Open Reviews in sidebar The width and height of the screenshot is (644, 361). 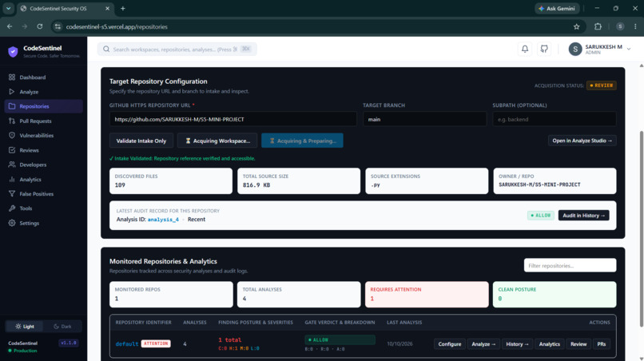point(43,150)
